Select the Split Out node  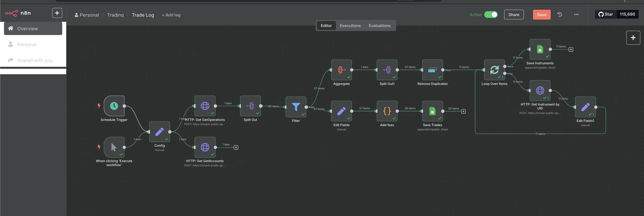251,106
